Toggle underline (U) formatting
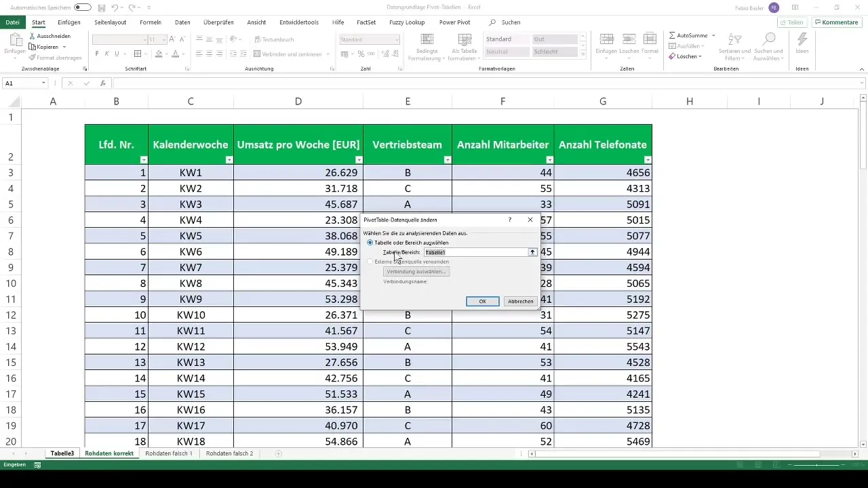Viewport: 868px width, 488px height. 117,54
